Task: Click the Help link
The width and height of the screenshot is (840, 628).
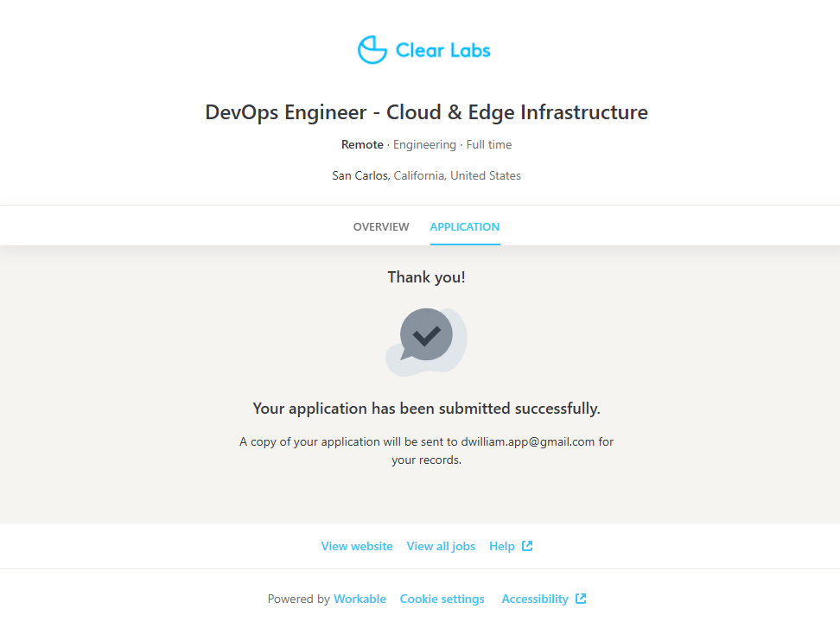Action: click(502, 547)
